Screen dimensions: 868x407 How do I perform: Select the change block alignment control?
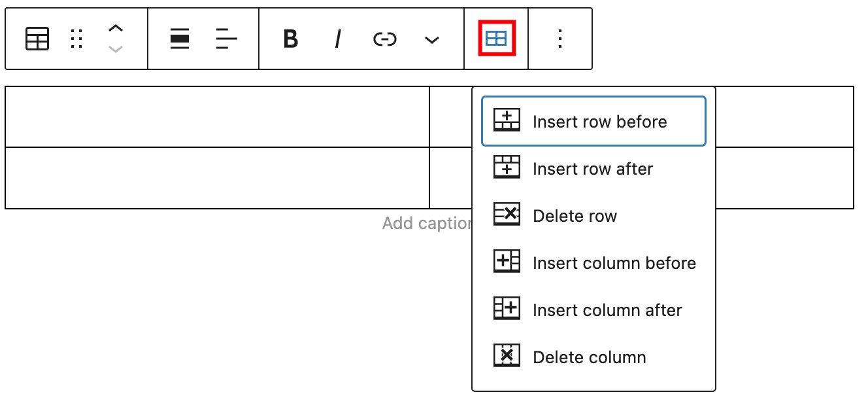pyautogui.click(x=179, y=39)
